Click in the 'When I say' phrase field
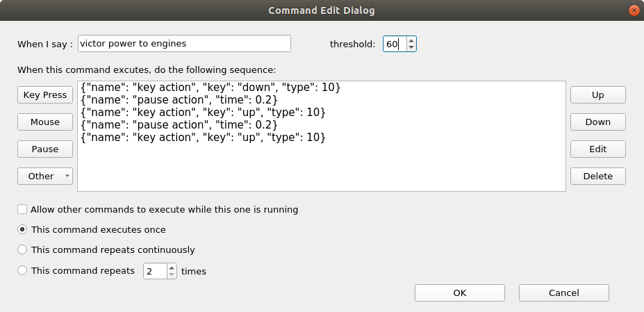 point(184,43)
